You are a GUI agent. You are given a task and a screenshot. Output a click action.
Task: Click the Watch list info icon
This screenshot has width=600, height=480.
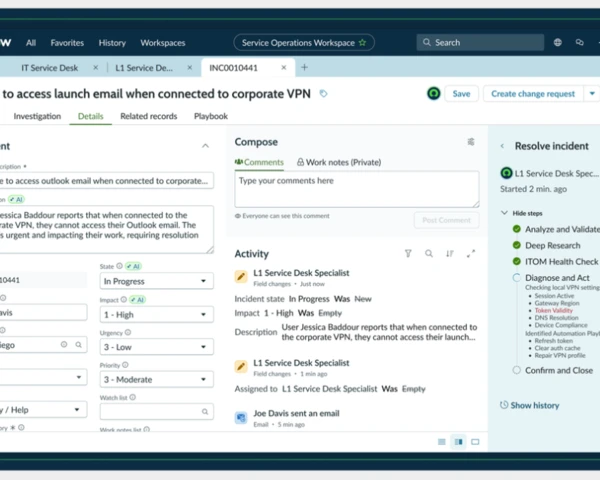[x=132, y=397]
